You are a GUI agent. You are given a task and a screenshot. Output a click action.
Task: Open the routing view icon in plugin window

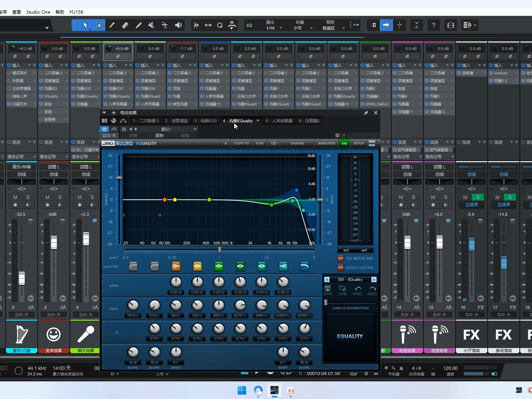(123, 121)
